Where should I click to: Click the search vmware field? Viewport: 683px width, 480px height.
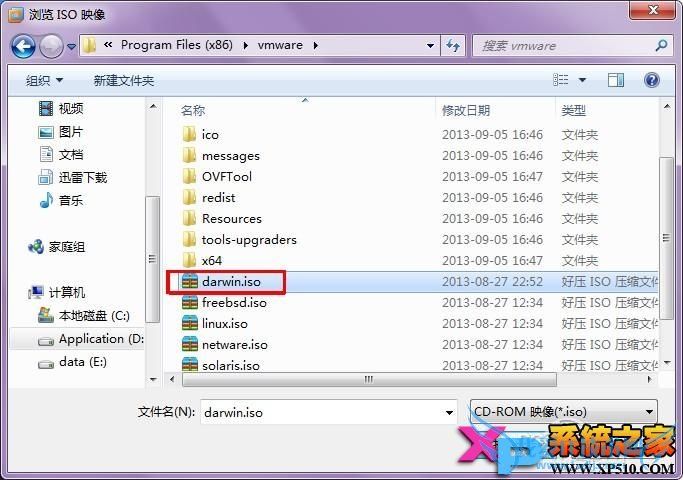pos(574,45)
